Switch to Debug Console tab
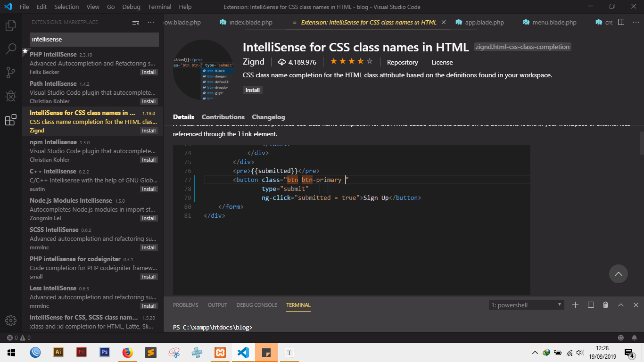Viewport: 644px width, 362px height. tap(256, 305)
